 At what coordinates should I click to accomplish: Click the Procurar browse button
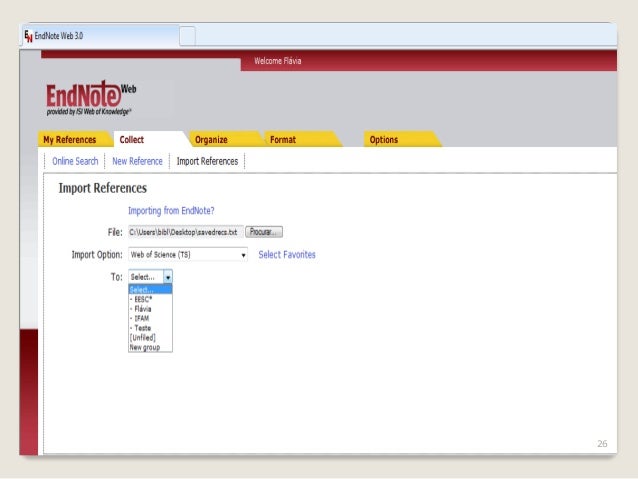[264, 232]
